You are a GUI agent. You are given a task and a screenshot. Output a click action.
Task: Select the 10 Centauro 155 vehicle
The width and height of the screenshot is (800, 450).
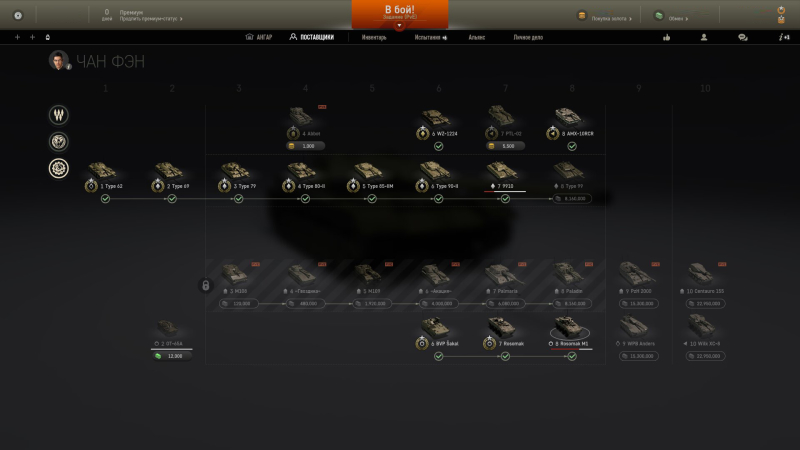(704, 279)
